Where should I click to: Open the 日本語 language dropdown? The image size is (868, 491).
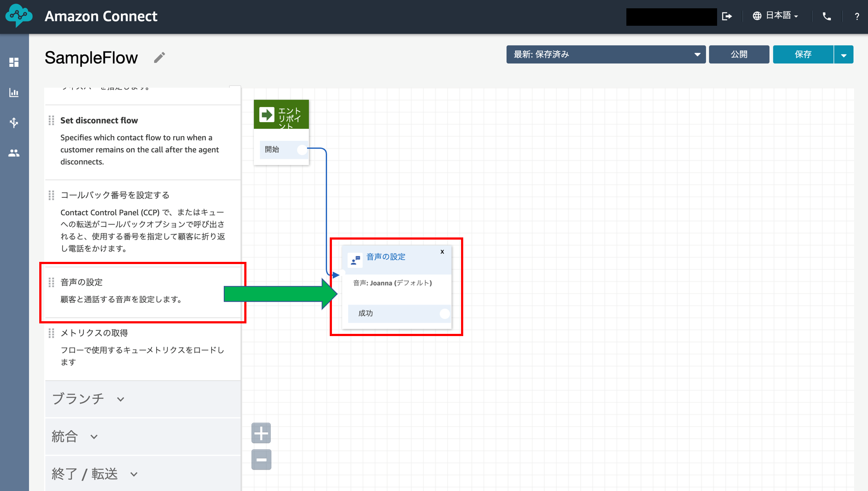click(x=782, y=16)
